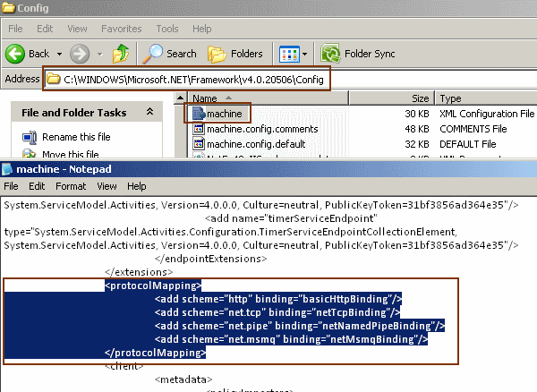The height and width of the screenshot is (392, 537).
Task: Click the Views icon in toolbar
Action: [289, 54]
